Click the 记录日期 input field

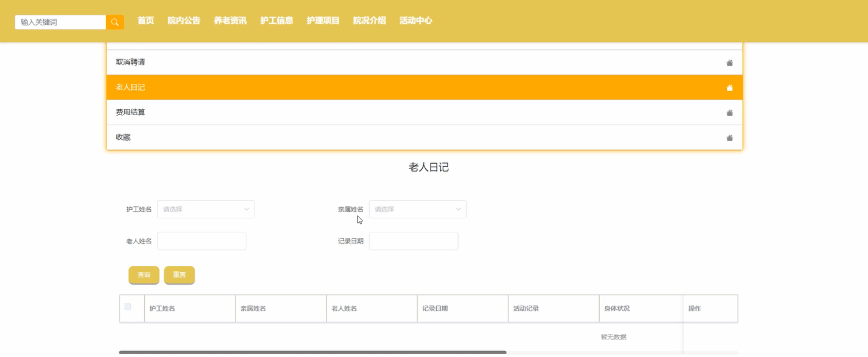pos(414,241)
